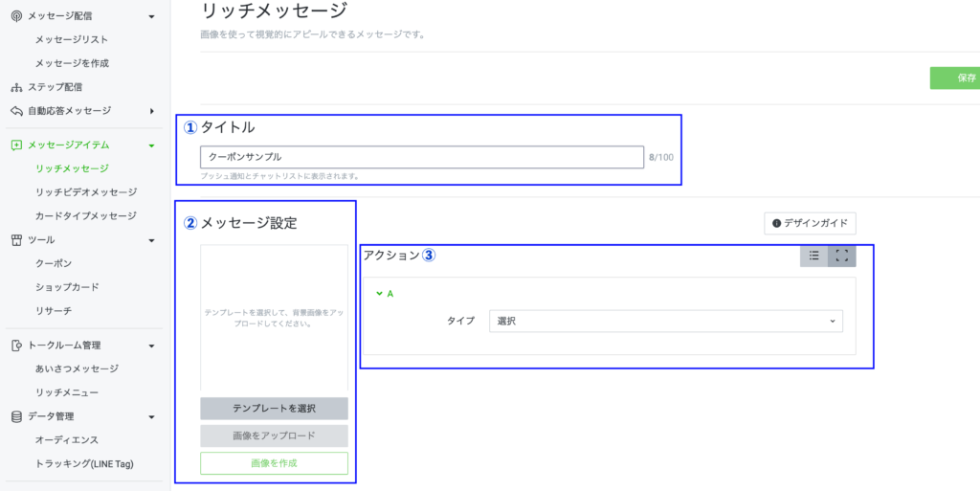This screenshot has width=980, height=491.
Task: Go to クーポン in sidebar
Action: pos(54,263)
